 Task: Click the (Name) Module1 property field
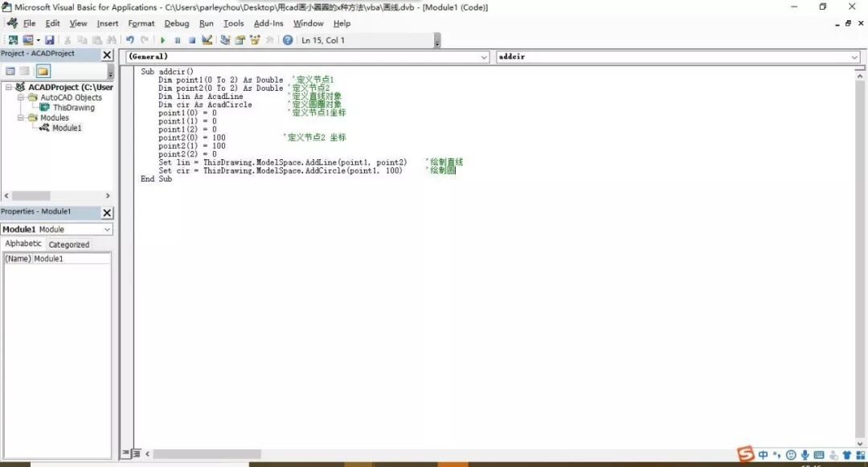pos(57,258)
